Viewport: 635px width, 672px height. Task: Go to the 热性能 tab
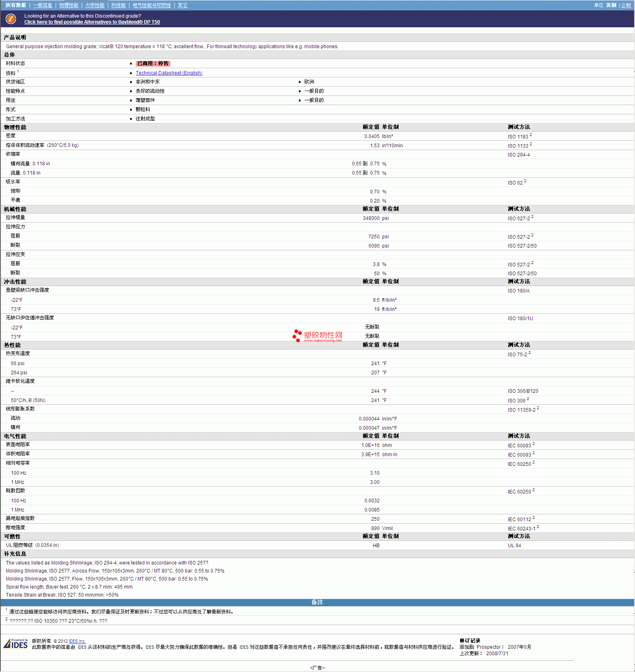click(118, 5)
